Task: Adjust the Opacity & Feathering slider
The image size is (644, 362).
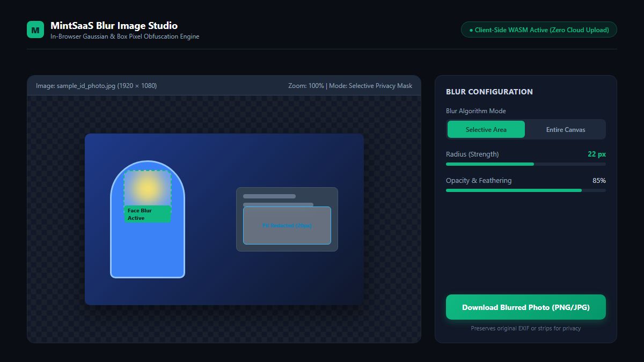Action: tap(526, 190)
